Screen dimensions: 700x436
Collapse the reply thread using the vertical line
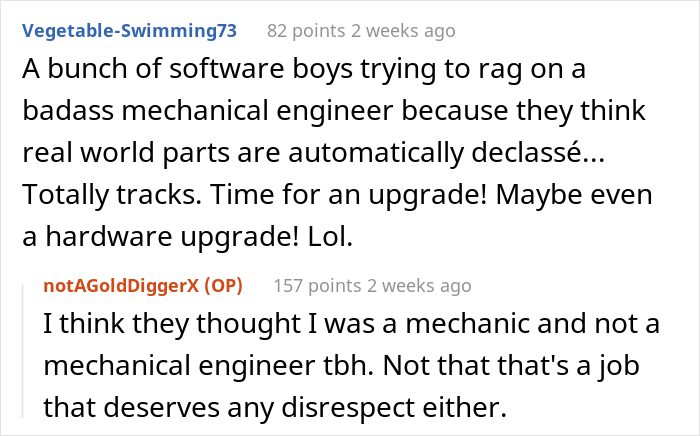click(x=23, y=350)
